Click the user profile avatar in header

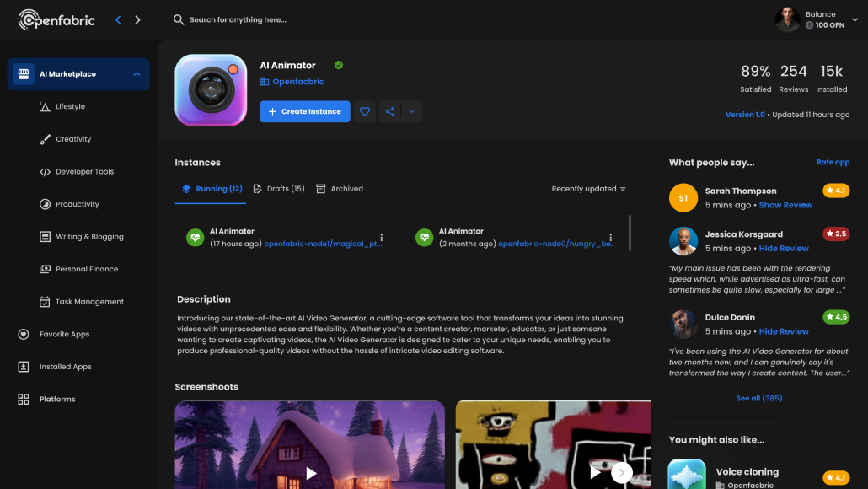[x=787, y=19]
